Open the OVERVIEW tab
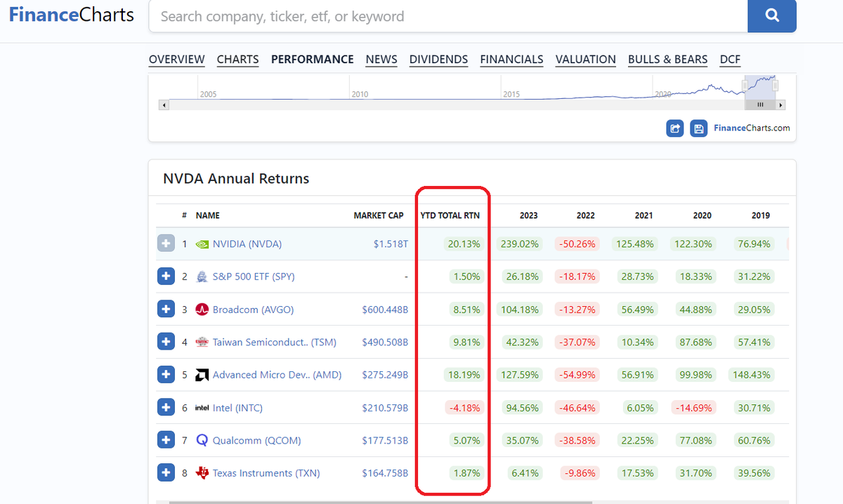Viewport: 843px width, 504px height. coord(177,60)
